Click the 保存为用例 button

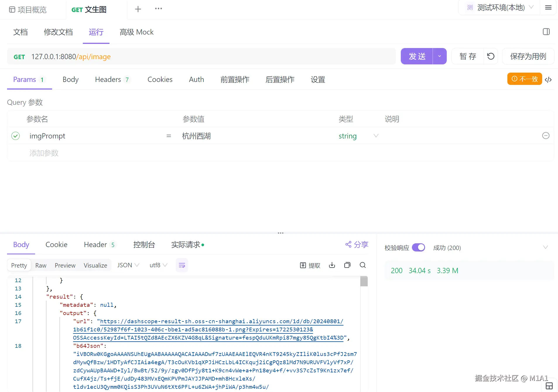point(528,56)
